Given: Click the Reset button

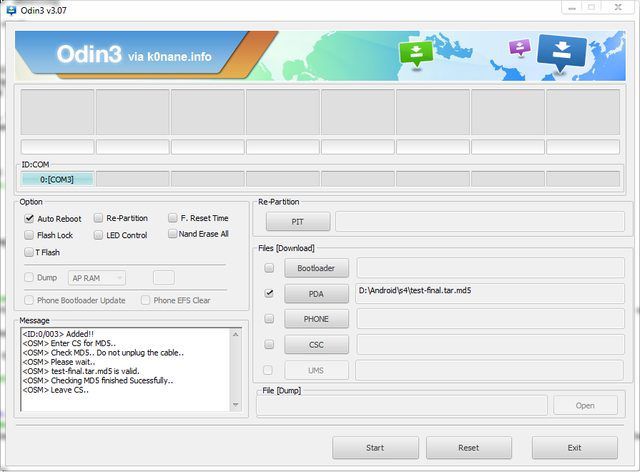Looking at the screenshot, I should tap(468, 447).
